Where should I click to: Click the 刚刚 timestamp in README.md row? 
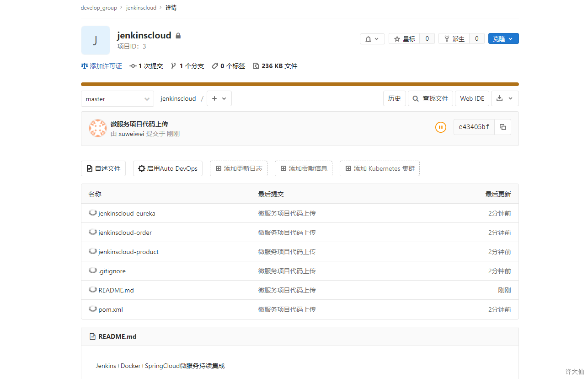coord(504,290)
